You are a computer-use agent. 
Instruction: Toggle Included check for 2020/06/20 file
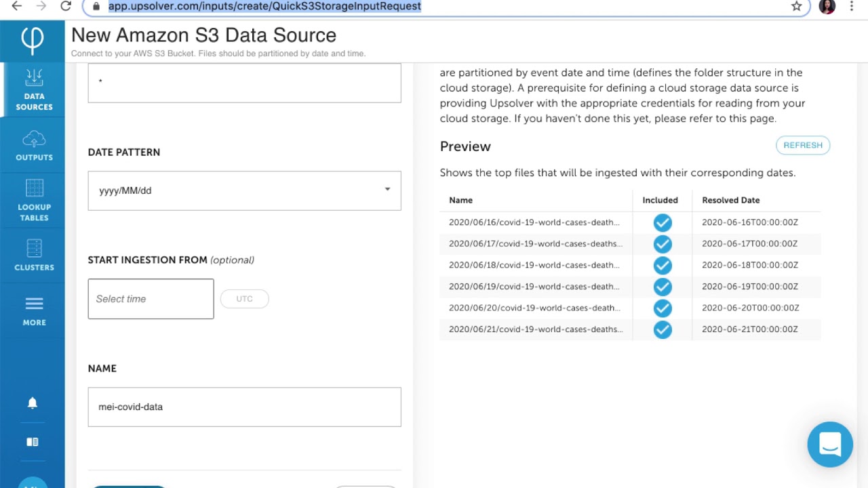point(663,308)
